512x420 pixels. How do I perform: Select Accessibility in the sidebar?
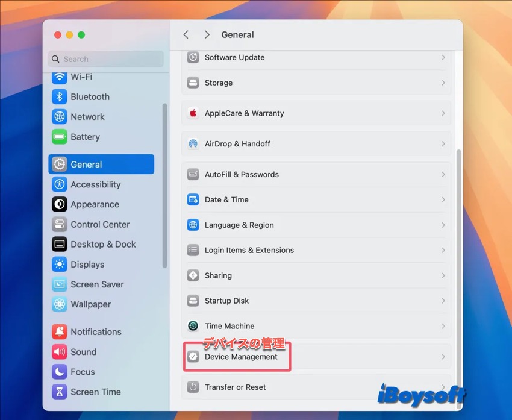(x=95, y=184)
